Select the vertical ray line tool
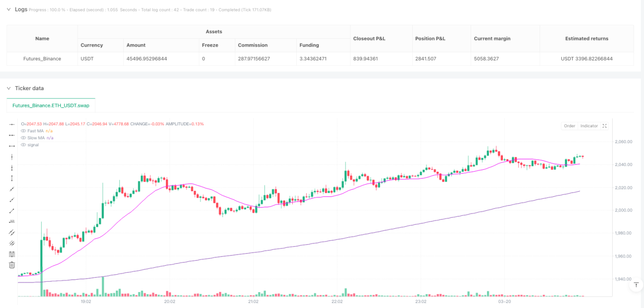 tap(12, 167)
